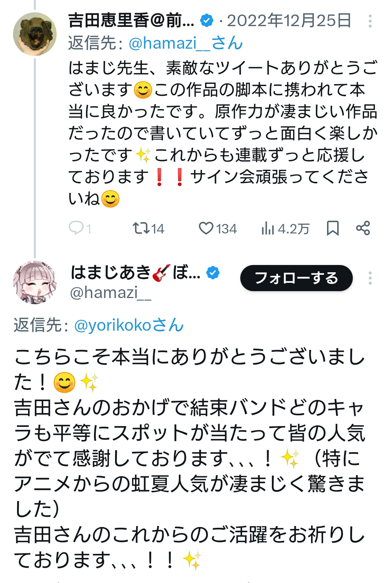
Task: Like the tweet with the heart icon
Action: tap(206, 228)
